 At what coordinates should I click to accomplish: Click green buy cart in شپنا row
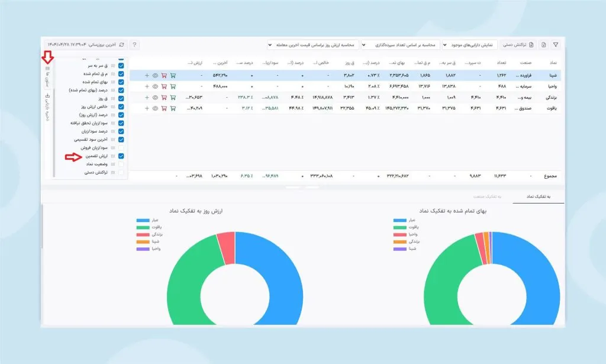(173, 76)
